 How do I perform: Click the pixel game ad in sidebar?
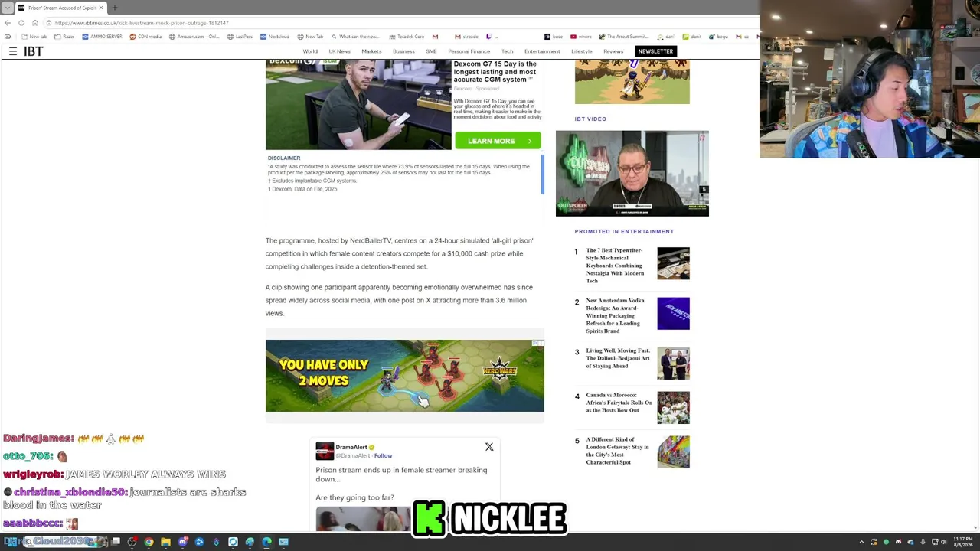point(632,81)
